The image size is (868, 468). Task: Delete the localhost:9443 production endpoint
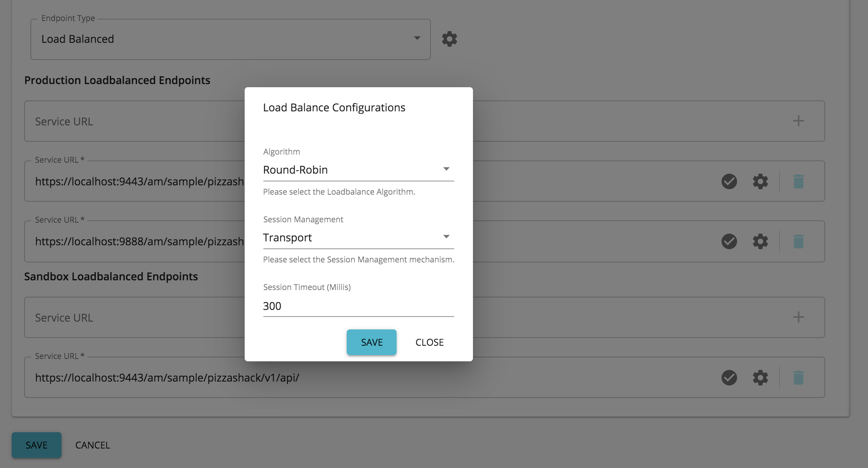798,181
